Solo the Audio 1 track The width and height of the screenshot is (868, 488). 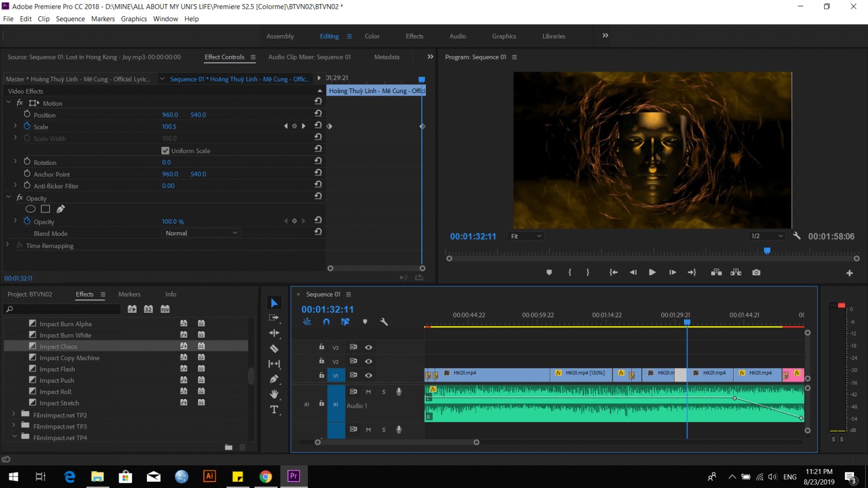pos(384,392)
